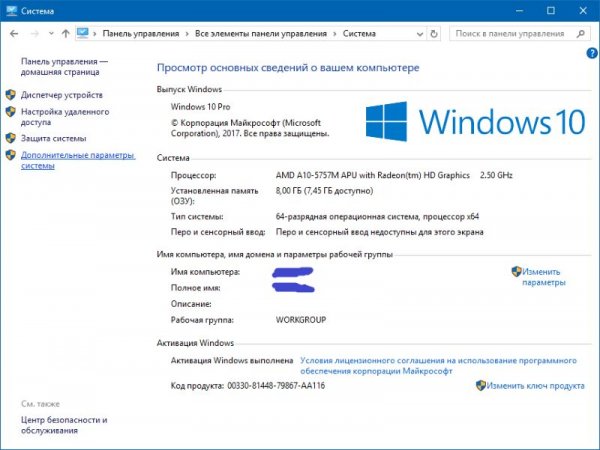The image size is (600, 450).
Task: Click the Windows 10 logo image
Action: [x=475, y=122]
